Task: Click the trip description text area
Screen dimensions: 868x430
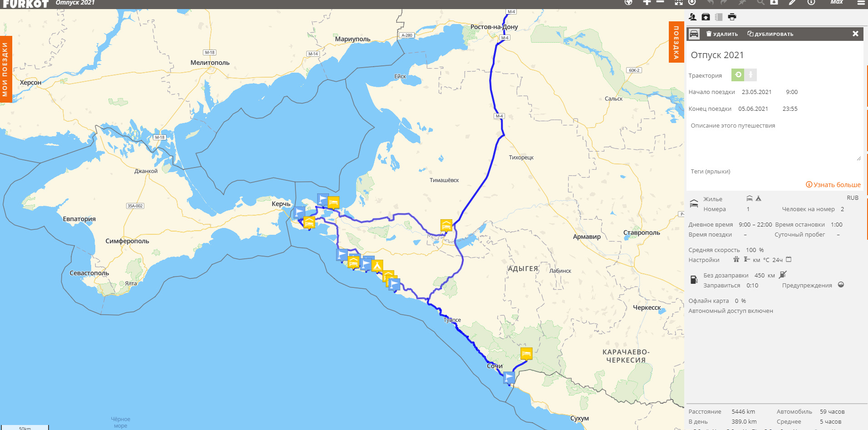Action: (775, 141)
